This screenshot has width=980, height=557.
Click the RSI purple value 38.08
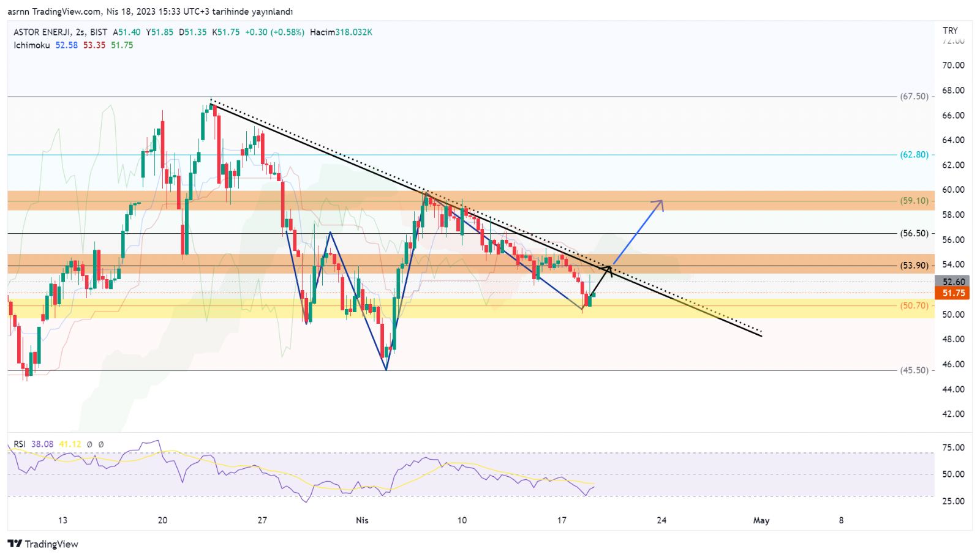pyautogui.click(x=42, y=444)
